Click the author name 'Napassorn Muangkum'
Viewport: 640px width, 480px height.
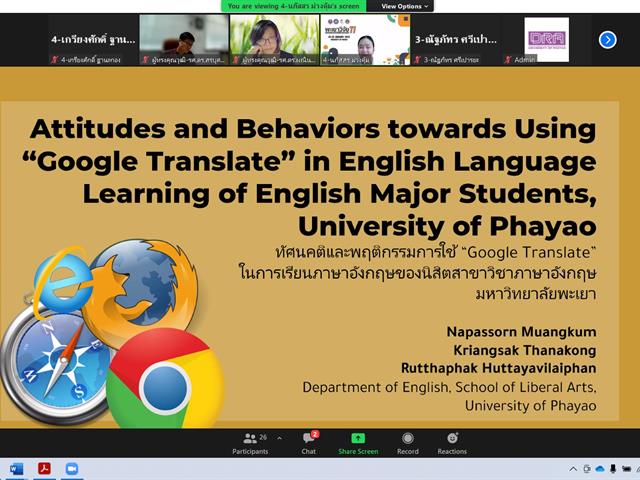522,332
